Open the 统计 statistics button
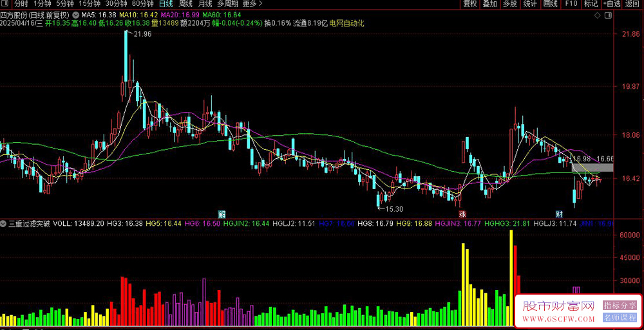 point(530,4)
